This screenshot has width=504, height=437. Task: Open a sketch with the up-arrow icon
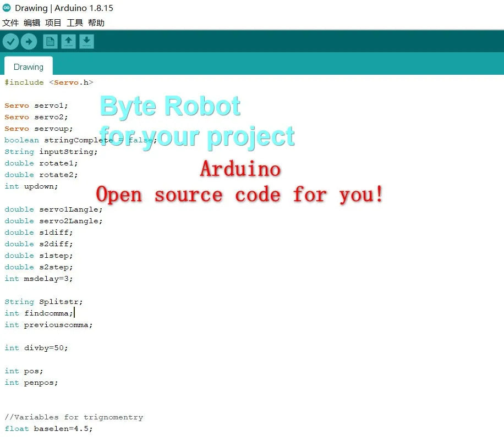[68, 41]
